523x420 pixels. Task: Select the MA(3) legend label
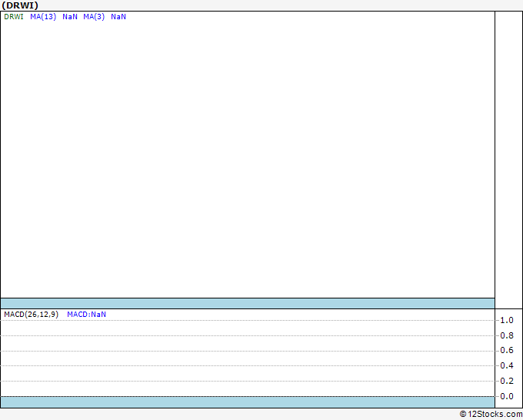[94, 17]
